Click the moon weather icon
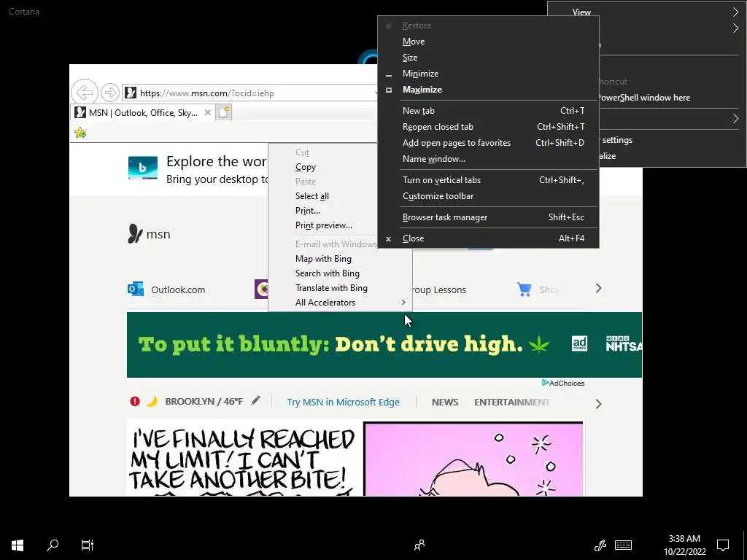Image resolution: width=747 pixels, height=560 pixels. pos(152,402)
